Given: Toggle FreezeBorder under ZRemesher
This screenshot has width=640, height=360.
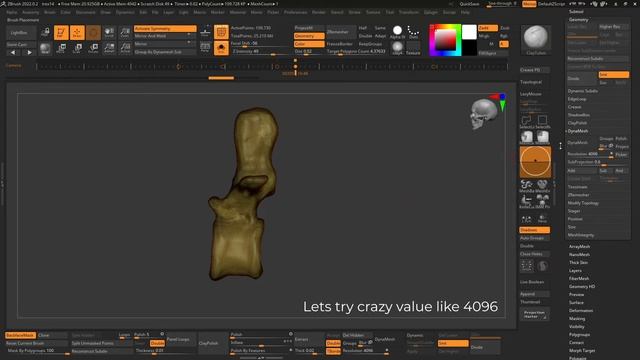Looking at the screenshot, I should point(339,44).
